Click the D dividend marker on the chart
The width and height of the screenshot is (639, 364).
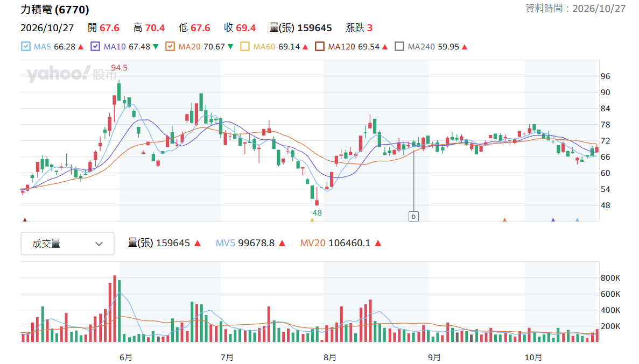(413, 217)
